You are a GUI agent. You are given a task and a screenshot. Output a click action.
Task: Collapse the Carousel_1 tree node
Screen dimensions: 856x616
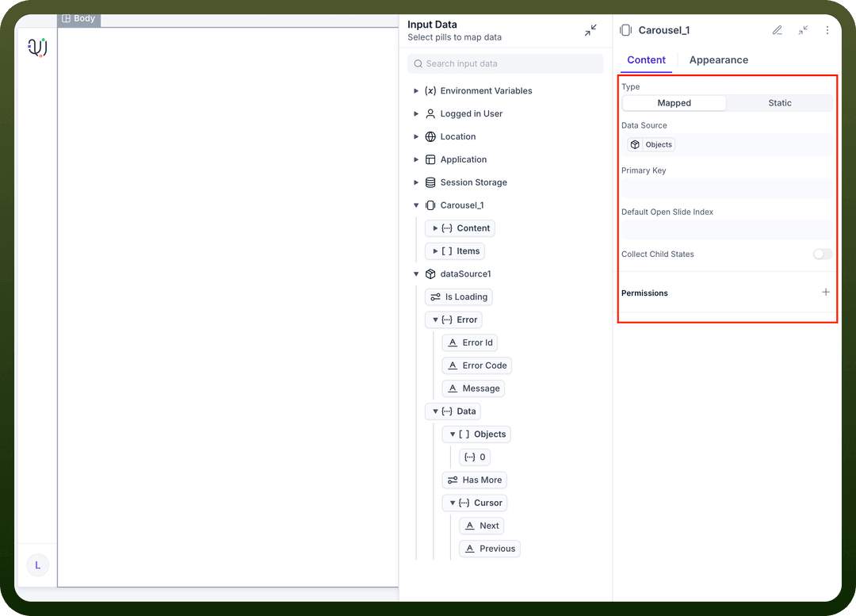tap(416, 205)
